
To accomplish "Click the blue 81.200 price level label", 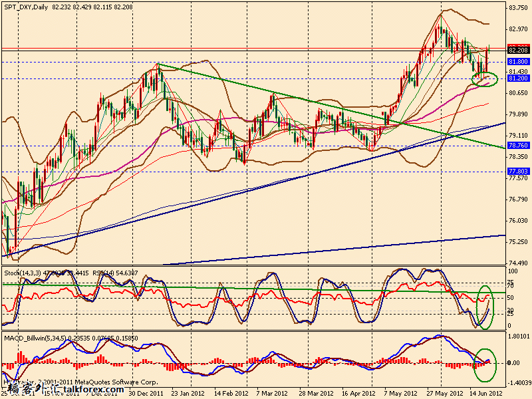I will [x=518, y=78].
